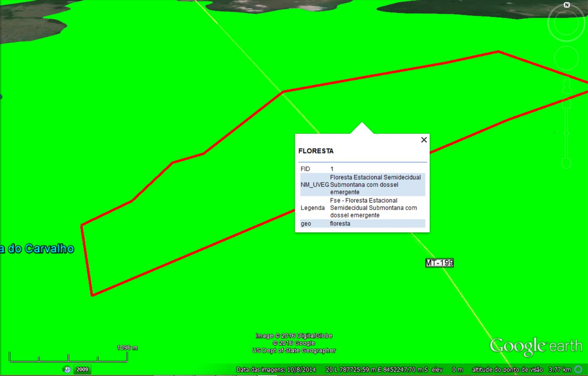Click the FLORESTA balloon title

(x=316, y=151)
